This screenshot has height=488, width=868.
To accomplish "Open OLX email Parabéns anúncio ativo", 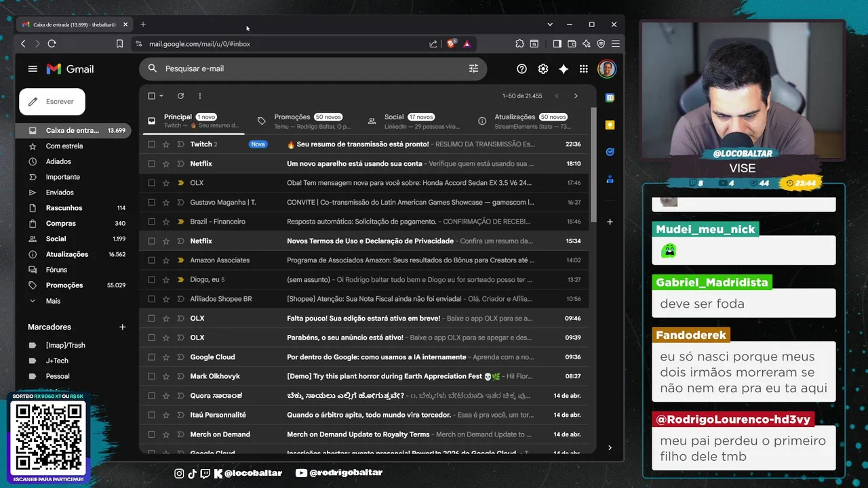I will [364, 338].
